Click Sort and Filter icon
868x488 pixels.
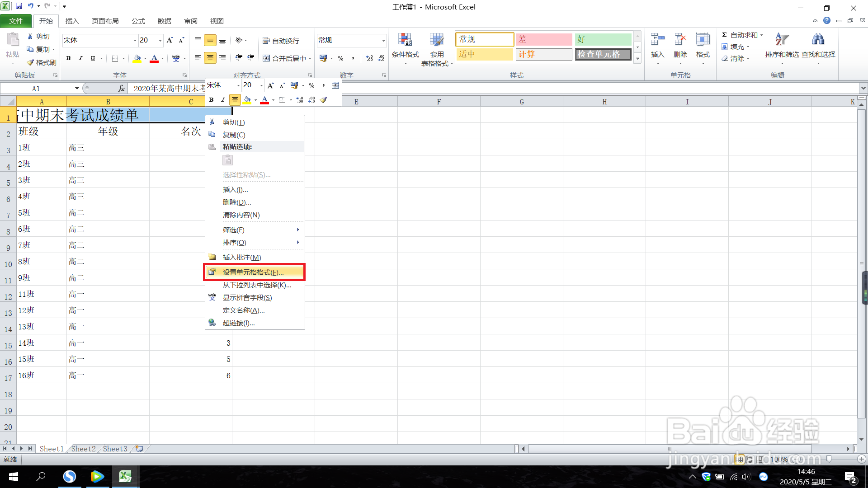pos(782,45)
